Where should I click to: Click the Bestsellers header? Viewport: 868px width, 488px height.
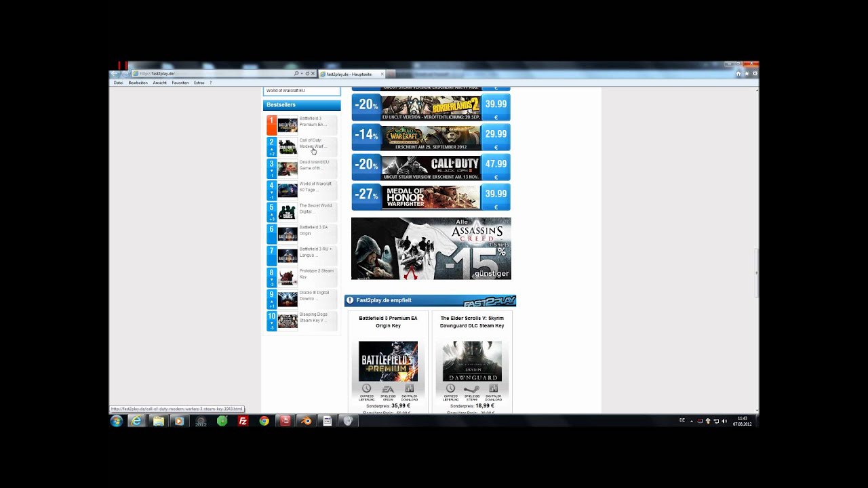302,105
